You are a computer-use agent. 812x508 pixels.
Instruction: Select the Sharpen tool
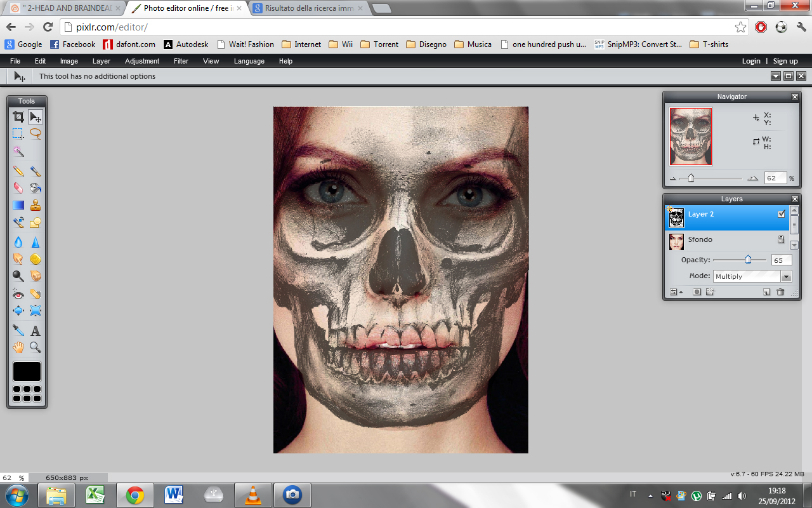[36, 242]
